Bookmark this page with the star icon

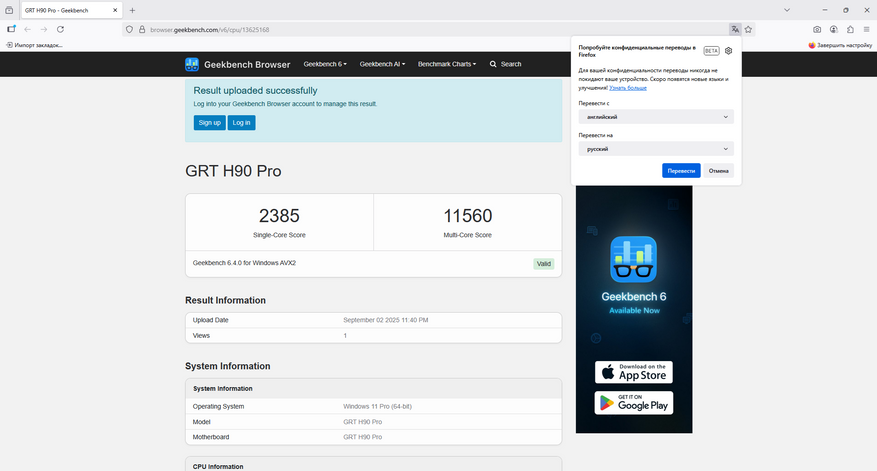748,30
